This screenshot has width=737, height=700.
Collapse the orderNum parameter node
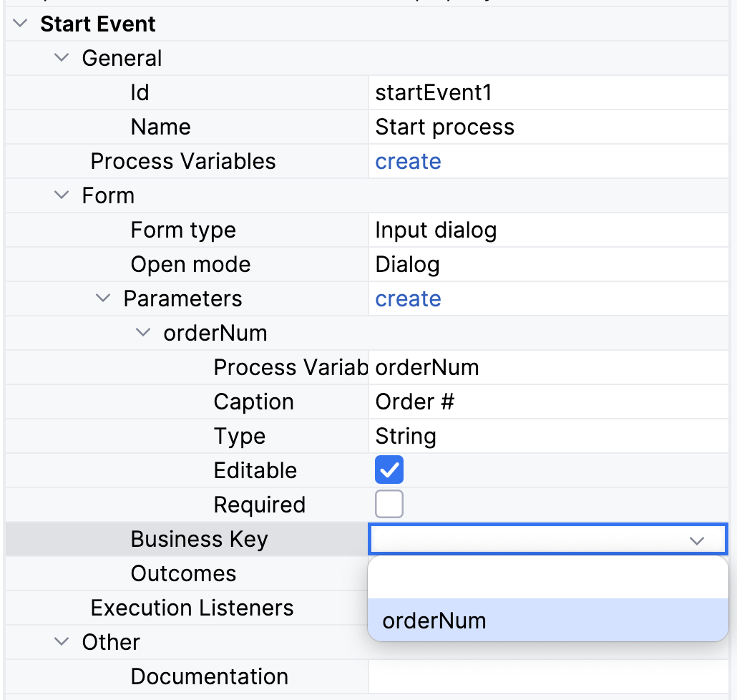144,334
